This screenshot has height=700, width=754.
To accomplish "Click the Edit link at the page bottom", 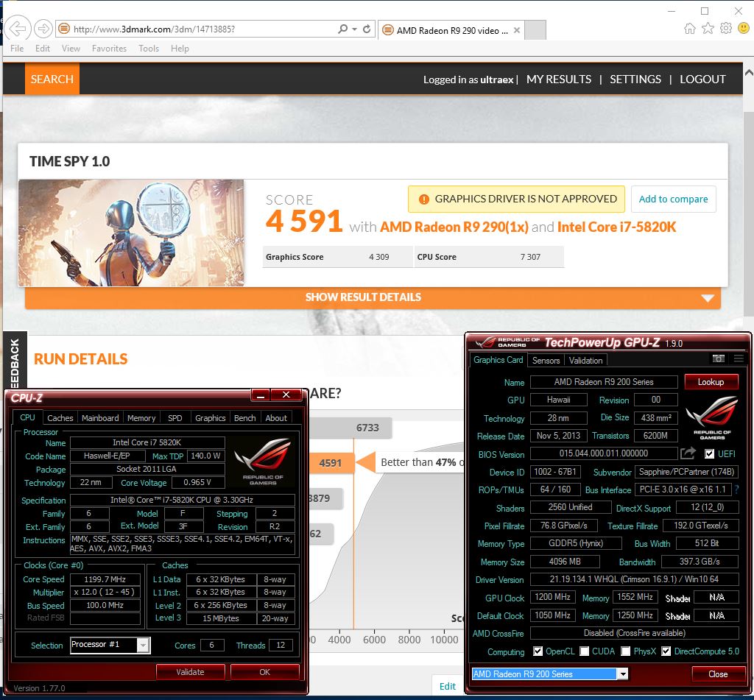I will 447,686.
